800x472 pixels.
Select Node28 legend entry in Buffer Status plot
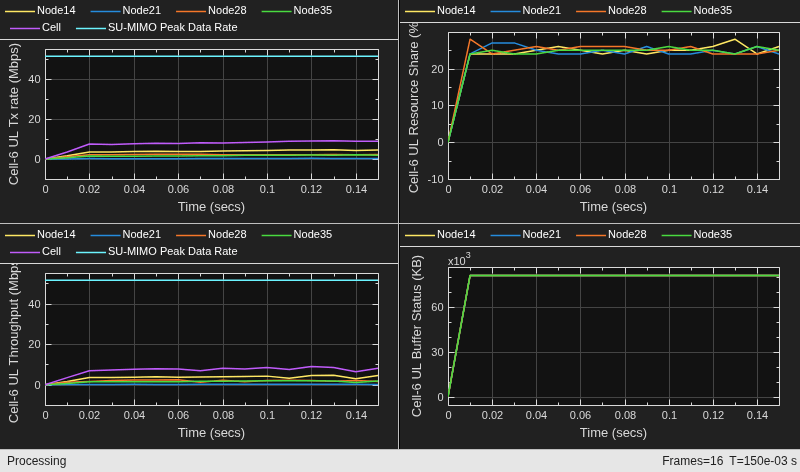coord(611,234)
